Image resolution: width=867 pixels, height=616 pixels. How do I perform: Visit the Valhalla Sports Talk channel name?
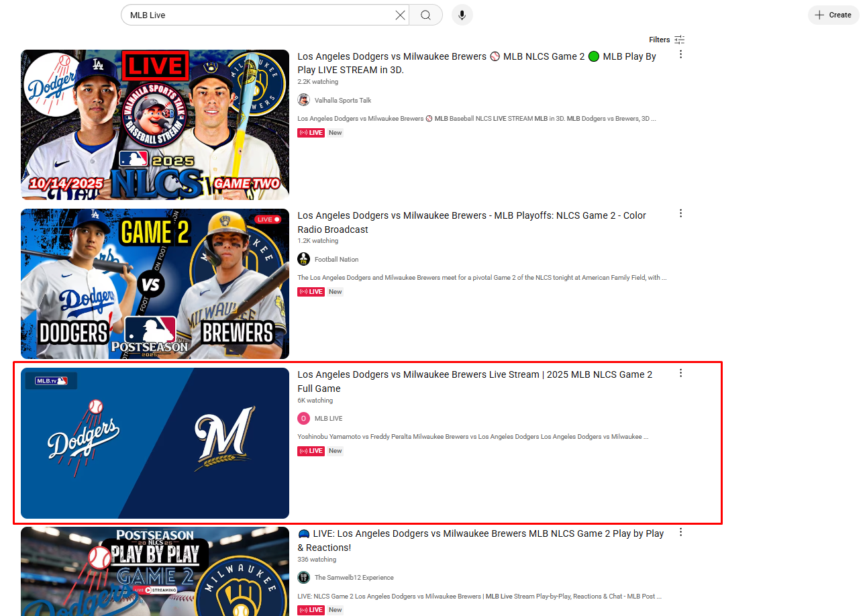tap(343, 101)
